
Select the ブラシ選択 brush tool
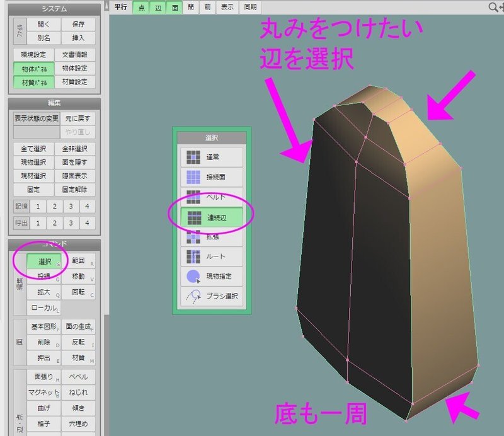(x=212, y=295)
